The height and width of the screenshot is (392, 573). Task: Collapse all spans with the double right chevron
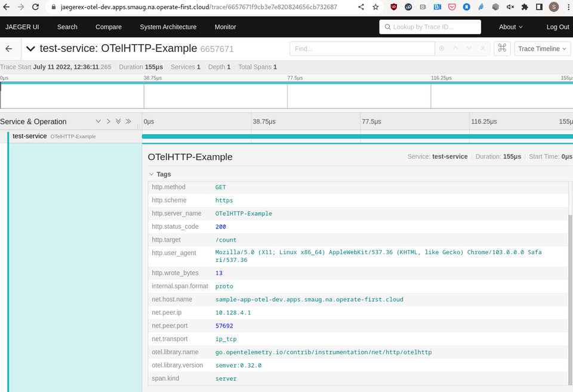pyautogui.click(x=128, y=121)
